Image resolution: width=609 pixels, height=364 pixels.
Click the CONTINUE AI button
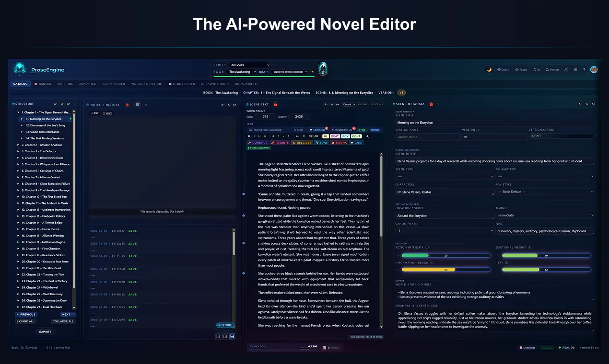(x=258, y=143)
